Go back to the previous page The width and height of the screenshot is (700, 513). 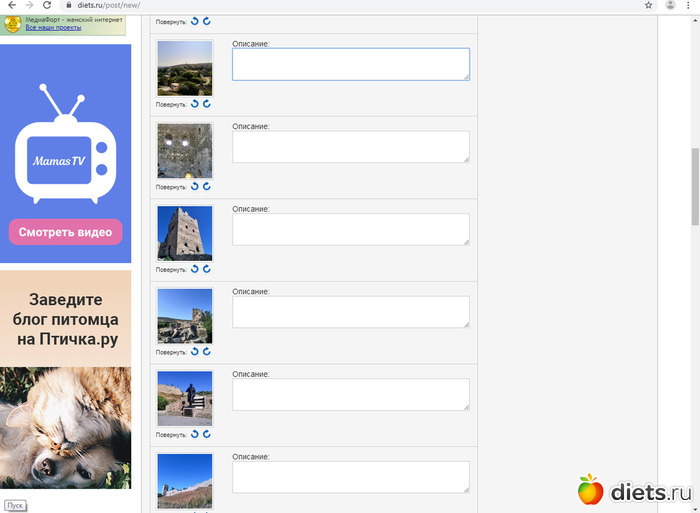9,5
